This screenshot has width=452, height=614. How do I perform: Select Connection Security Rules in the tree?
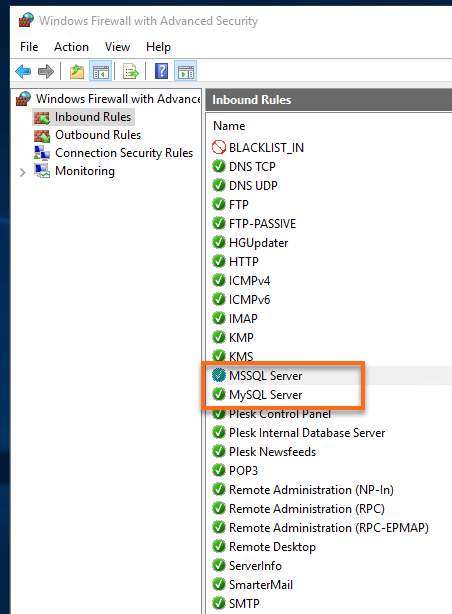point(124,153)
